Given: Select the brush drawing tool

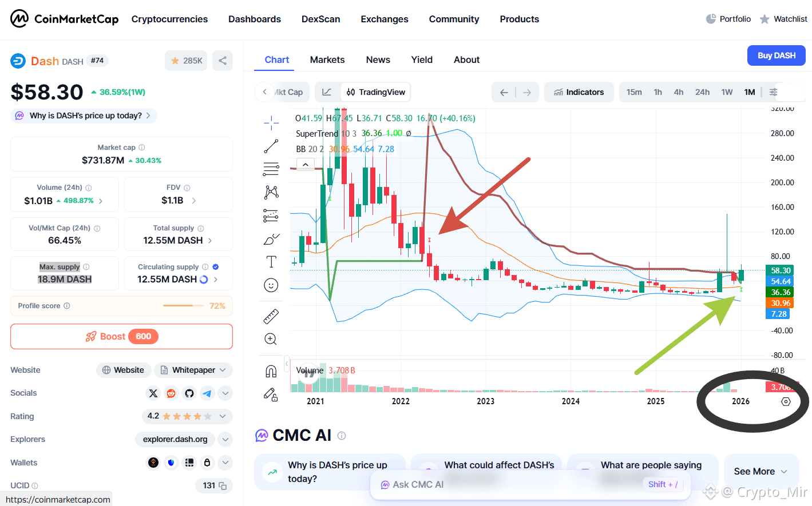Looking at the screenshot, I should 271,239.
